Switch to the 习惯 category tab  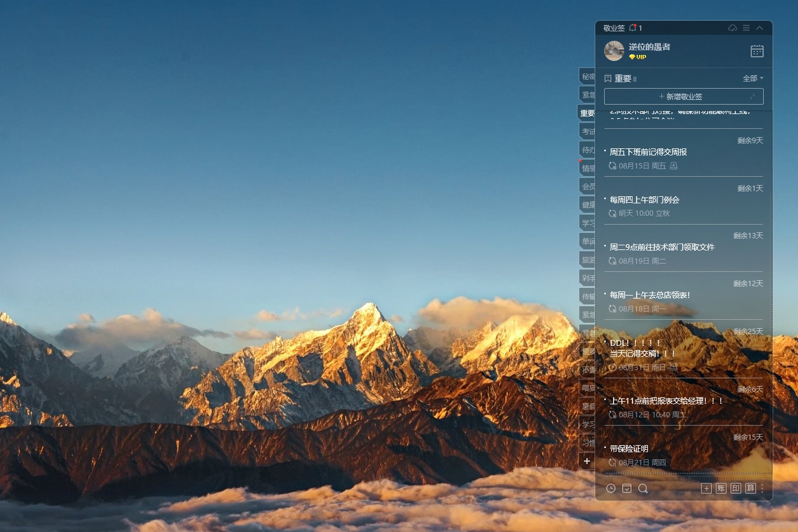pos(587,442)
